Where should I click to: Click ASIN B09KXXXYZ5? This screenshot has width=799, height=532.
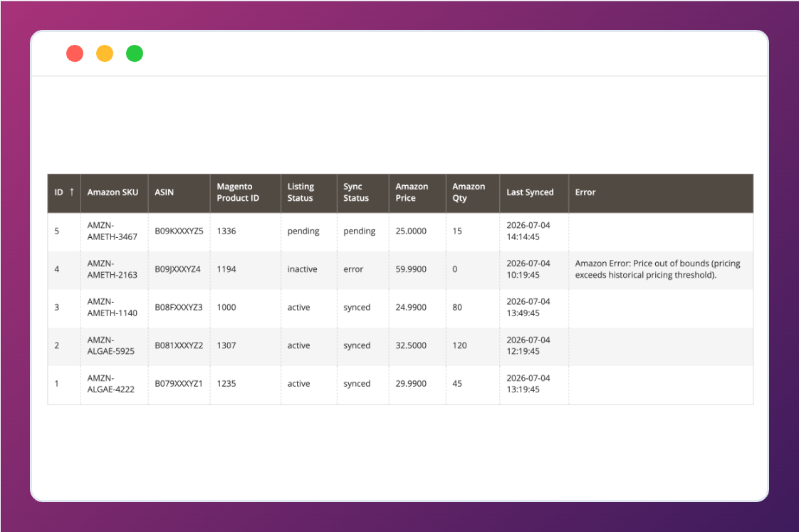pyautogui.click(x=179, y=231)
